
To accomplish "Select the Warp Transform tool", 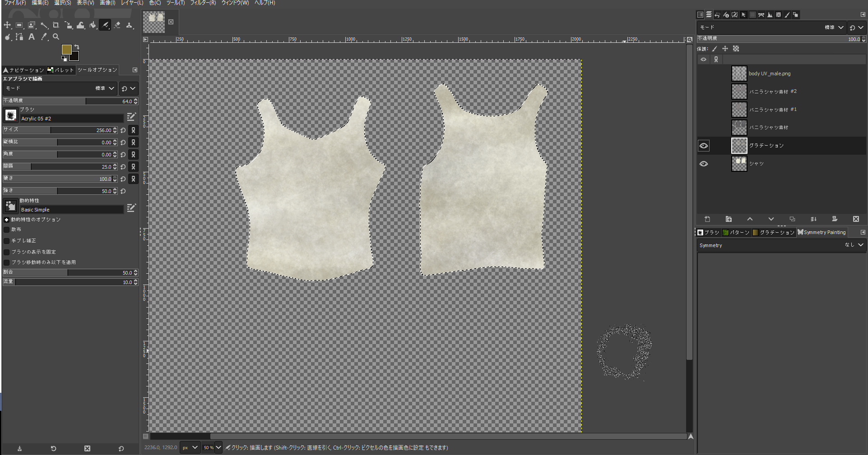I will tap(80, 25).
